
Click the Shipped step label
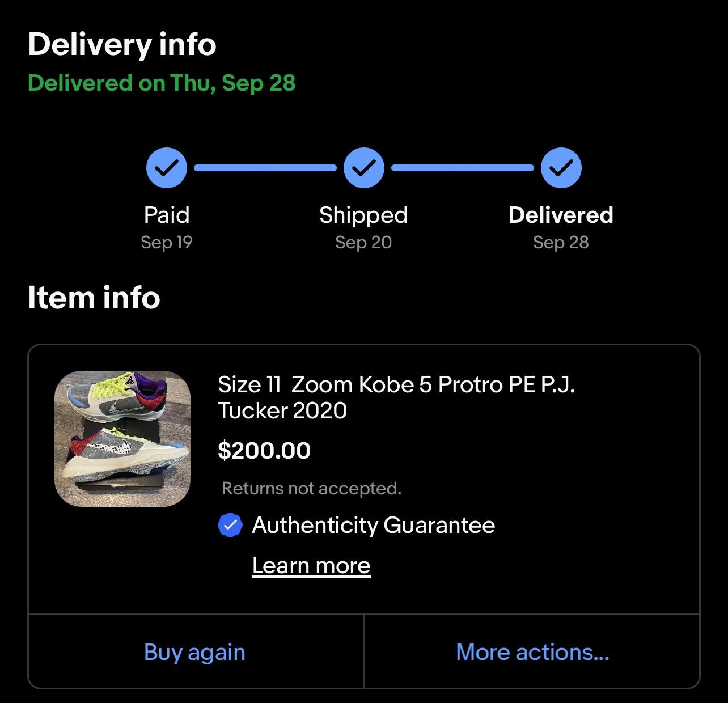coord(363,215)
